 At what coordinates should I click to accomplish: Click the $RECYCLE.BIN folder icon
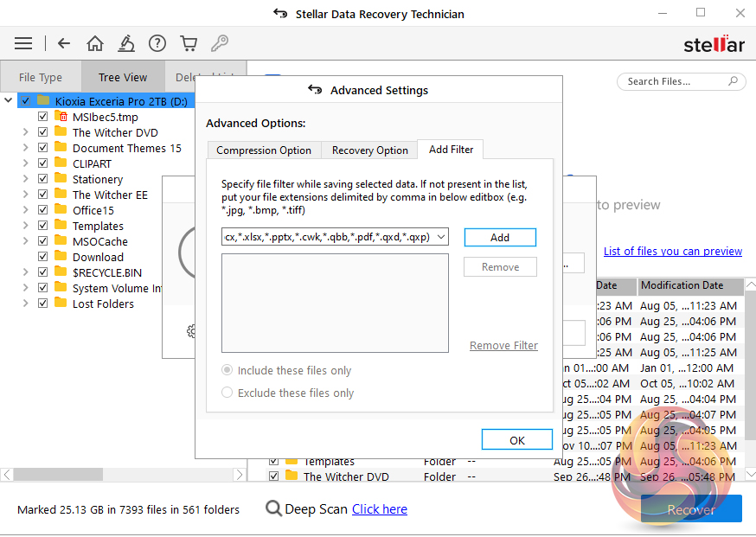pos(61,272)
